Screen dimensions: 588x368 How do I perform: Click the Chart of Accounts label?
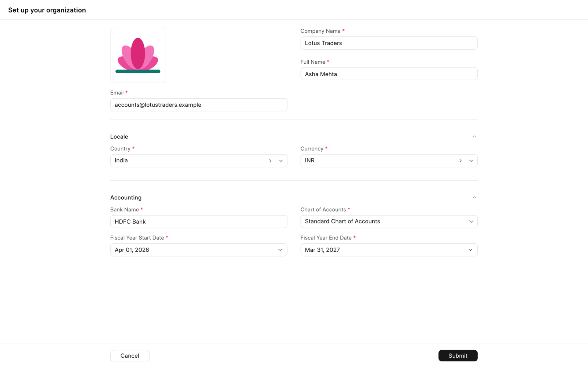tap(323, 209)
